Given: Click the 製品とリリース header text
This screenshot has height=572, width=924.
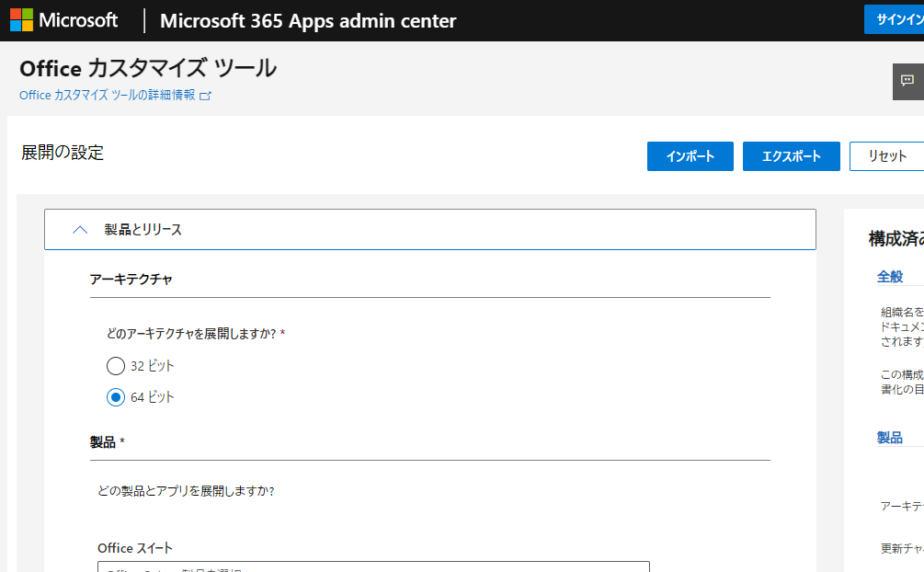Looking at the screenshot, I should click(143, 230).
